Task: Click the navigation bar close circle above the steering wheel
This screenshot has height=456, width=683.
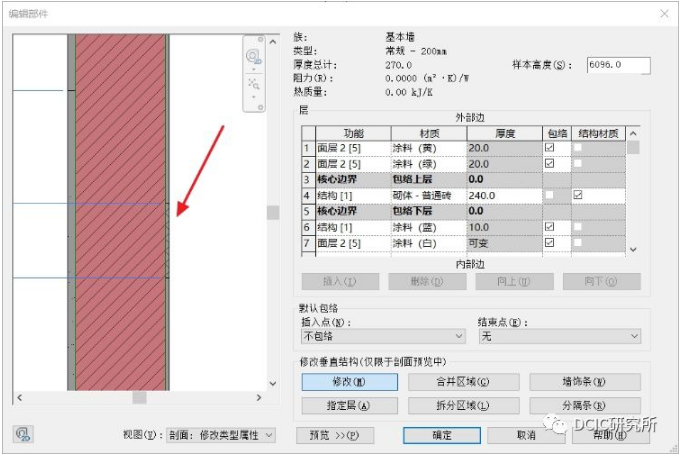Action: 260,39
